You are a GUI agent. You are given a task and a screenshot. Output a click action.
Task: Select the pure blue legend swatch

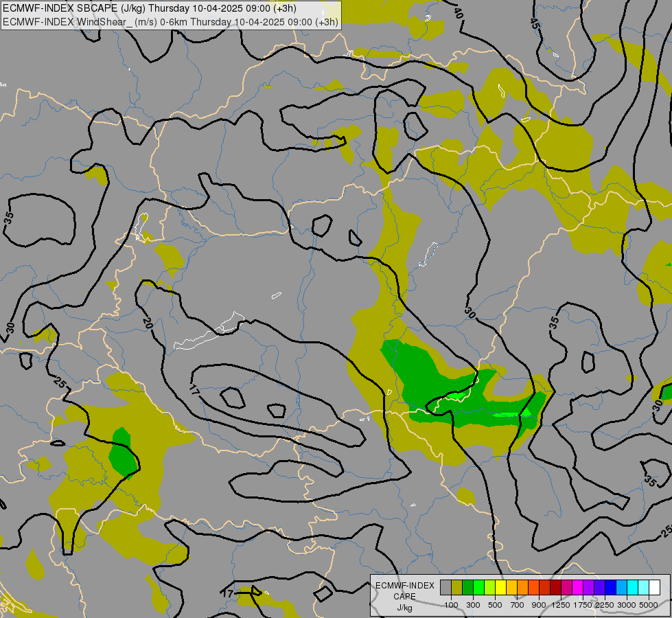(610, 587)
